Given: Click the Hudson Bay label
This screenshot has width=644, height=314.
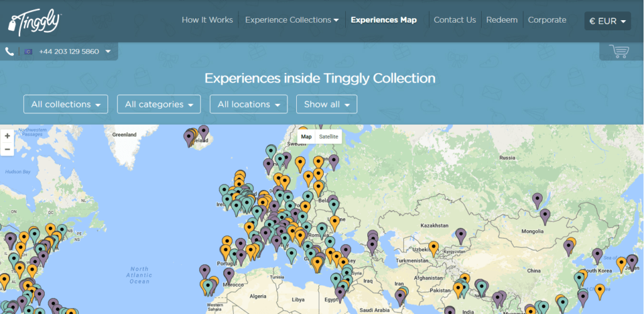Looking at the screenshot, I should [x=18, y=172].
